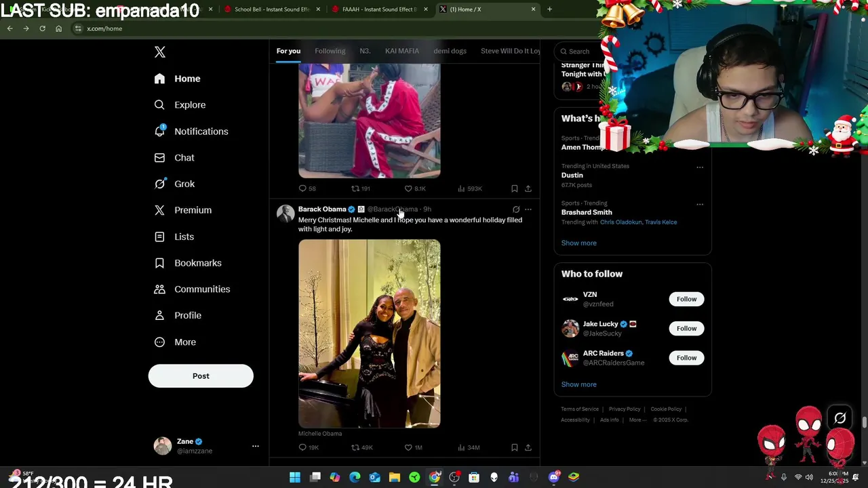Reply to the top post with 58 replies

point(307,188)
